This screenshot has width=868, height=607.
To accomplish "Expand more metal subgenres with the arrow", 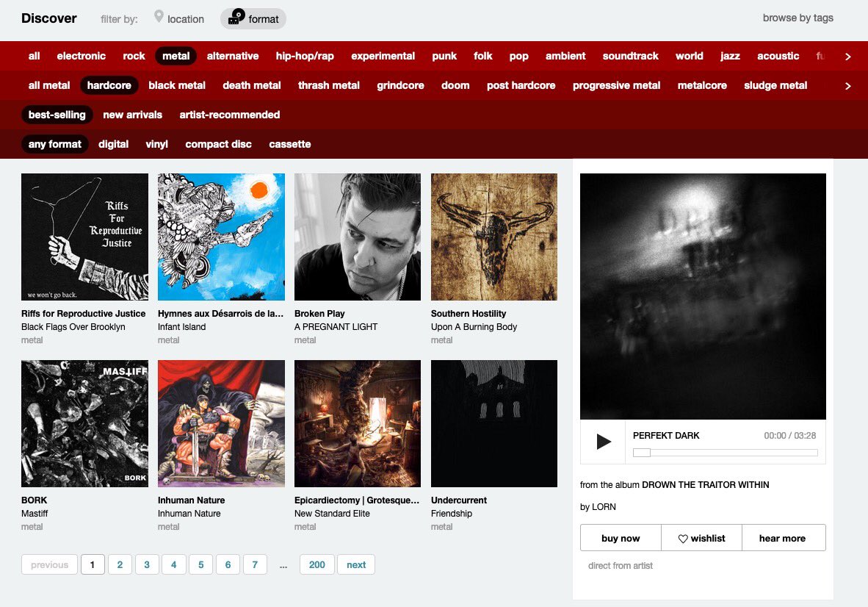I will (x=847, y=86).
